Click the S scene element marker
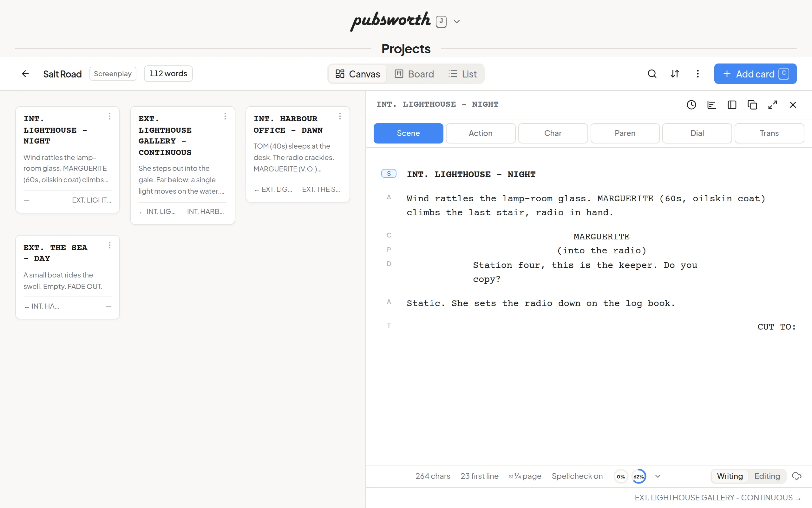This screenshot has width=812, height=508. 389,173
